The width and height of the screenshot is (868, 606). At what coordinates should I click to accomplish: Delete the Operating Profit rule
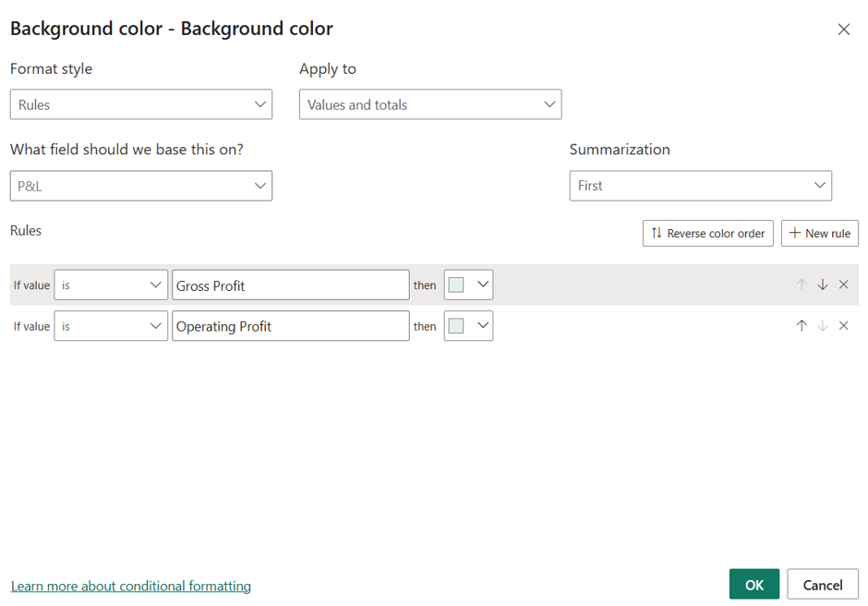[x=844, y=326]
